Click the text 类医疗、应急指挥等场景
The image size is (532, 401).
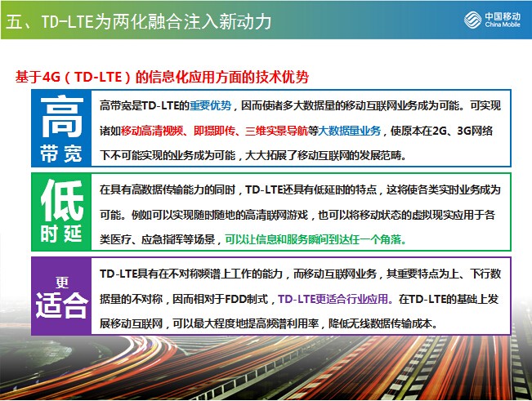tap(158, 239)
